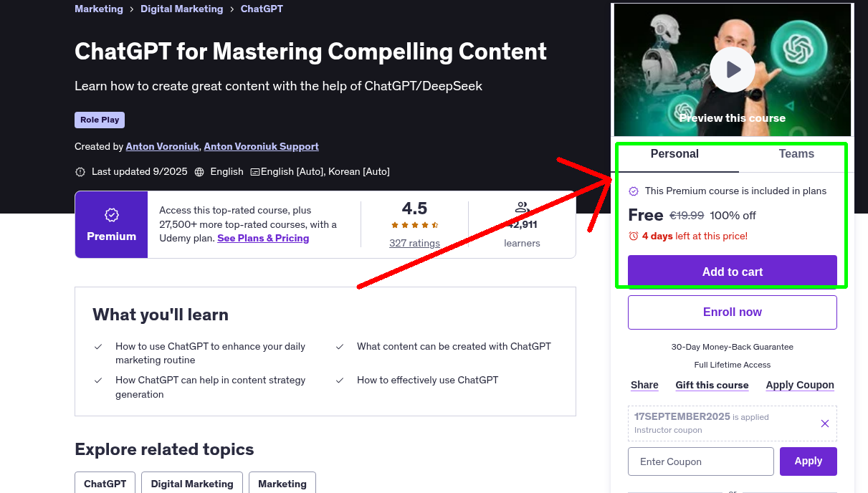Click the 'Explore related topics' heading
This screenshot has height=493, width=868.
pyautogui.click(x=164, y=449)
